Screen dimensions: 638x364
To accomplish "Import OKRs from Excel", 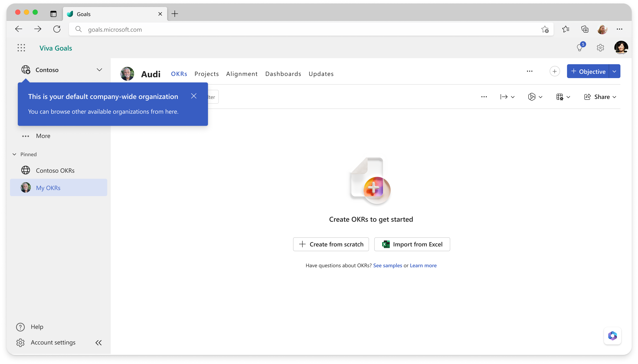I will pyautogui.click(x=412, y=244).
